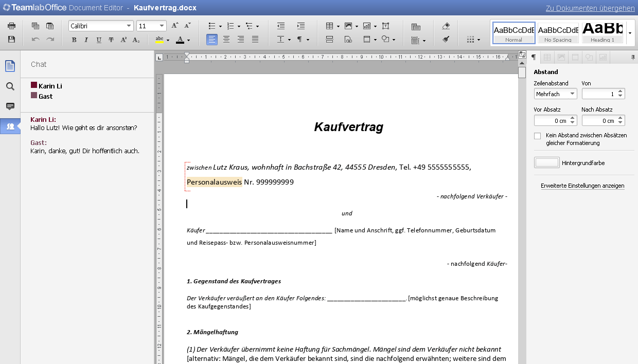The width and height of the screenshot is (638, 364).
Task: Undo the last action
Action: pyautogui.click(x=36, y=40)
